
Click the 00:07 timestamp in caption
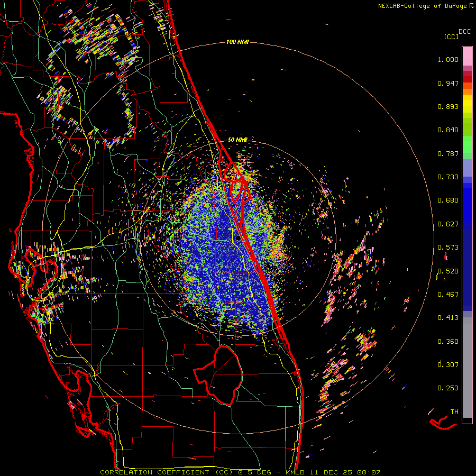point(369,472)
